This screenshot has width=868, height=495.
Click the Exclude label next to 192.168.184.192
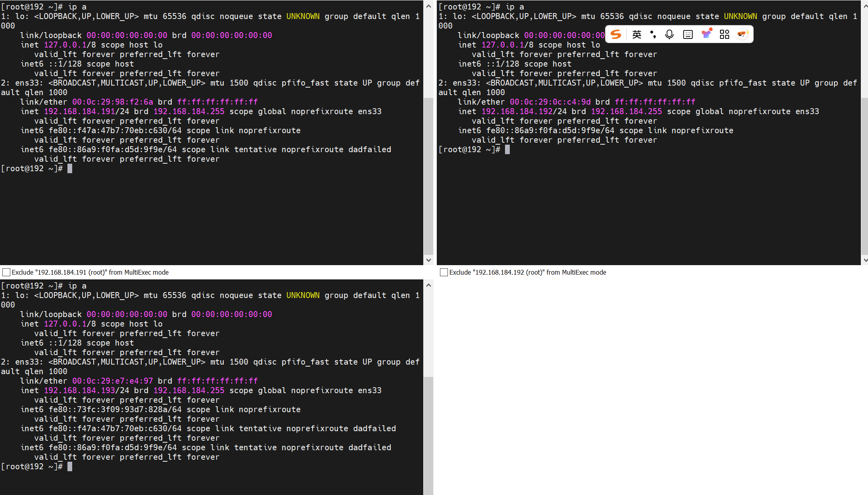pyautogui.click(x=527, y=272)
